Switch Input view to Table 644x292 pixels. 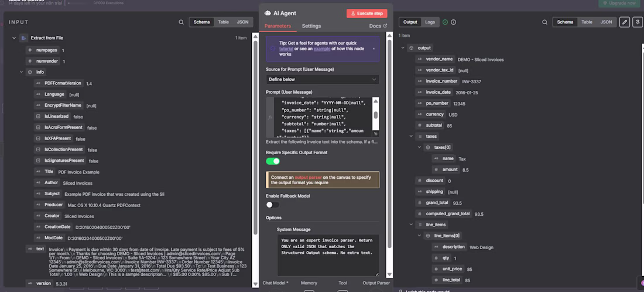tap(224, 22)
